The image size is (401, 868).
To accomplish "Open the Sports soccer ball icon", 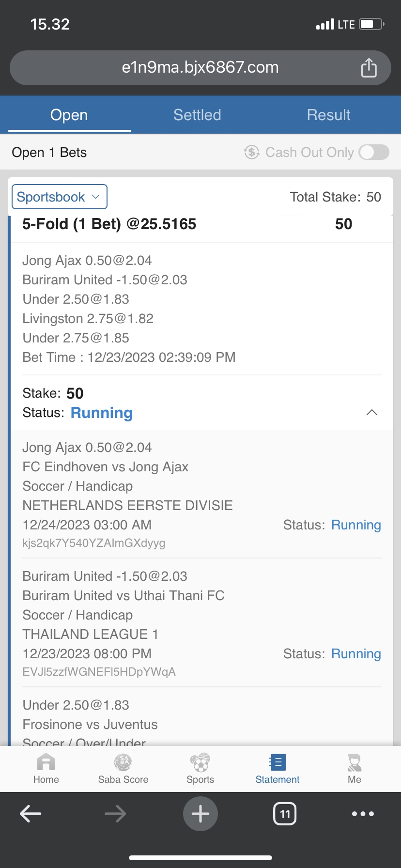I will (200, 763).
